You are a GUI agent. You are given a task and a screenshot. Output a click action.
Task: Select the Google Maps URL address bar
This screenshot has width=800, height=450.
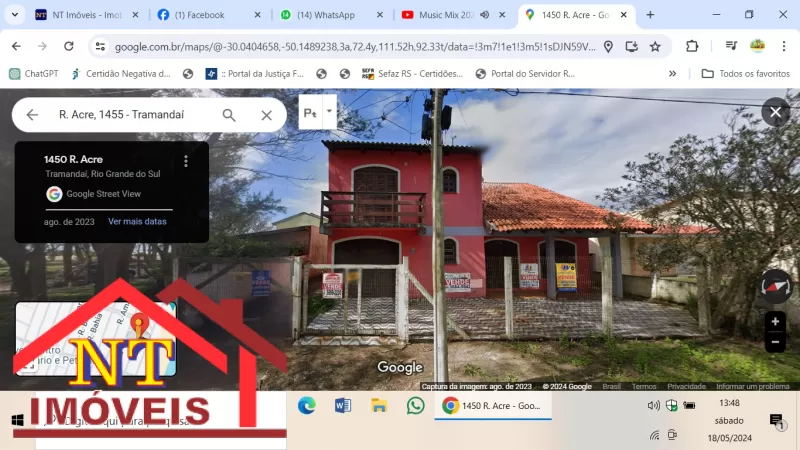tap(355, 47)
